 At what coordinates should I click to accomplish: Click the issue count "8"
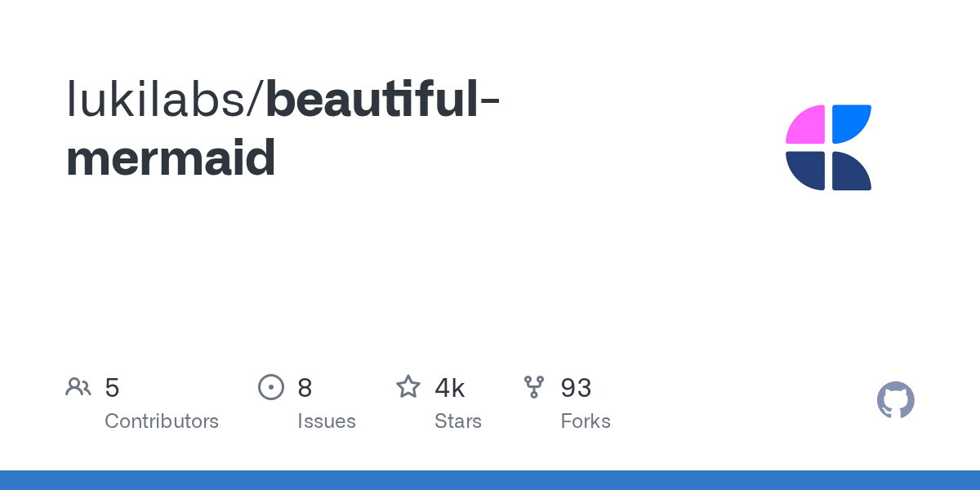coord(305,388)
